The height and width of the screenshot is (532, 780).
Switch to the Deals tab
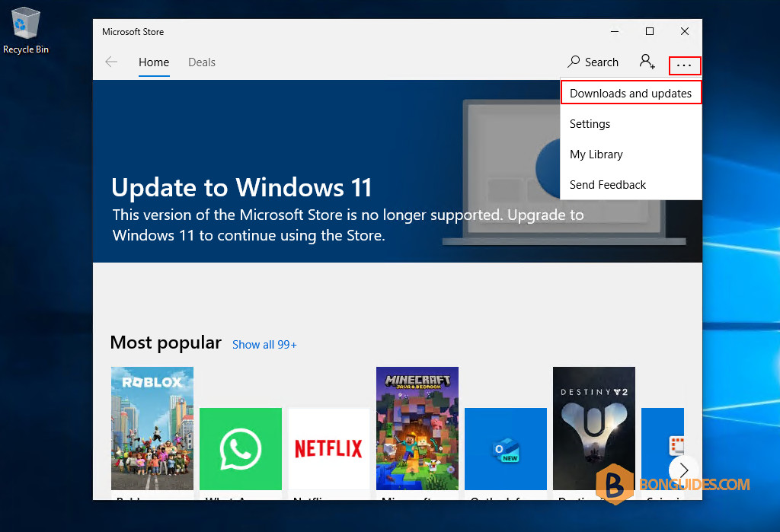click(x=201, y=62)
